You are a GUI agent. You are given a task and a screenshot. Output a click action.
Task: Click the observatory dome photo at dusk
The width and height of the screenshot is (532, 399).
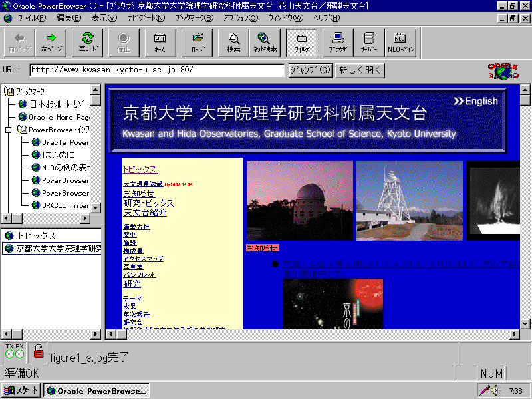pyautogui.click(x=300, y=201)
